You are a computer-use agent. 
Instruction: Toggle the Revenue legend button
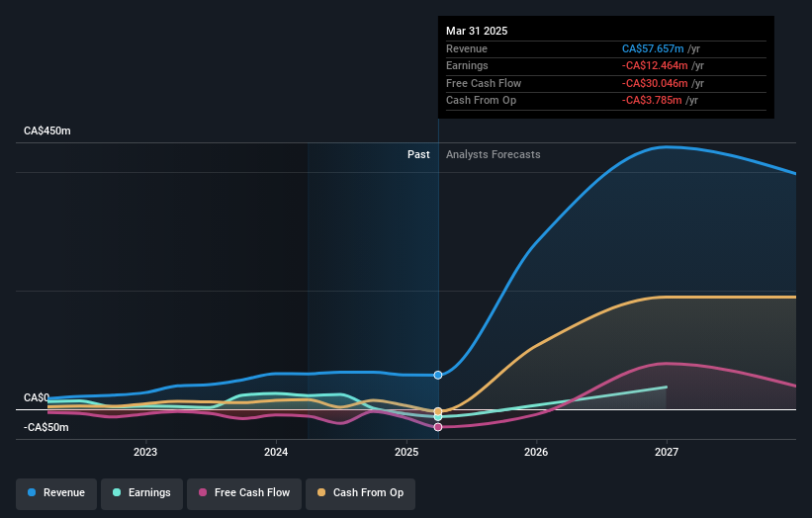tap(56, 493)
